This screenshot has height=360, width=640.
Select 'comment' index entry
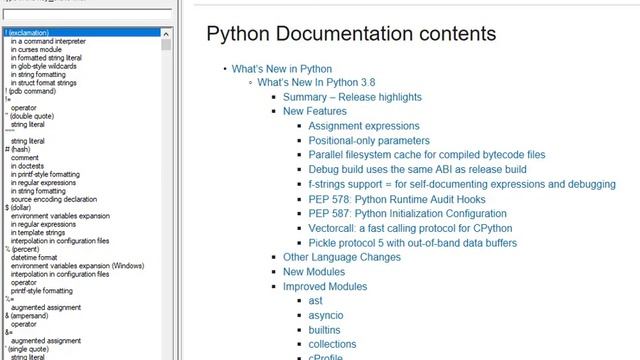click(x=24, y=158)
